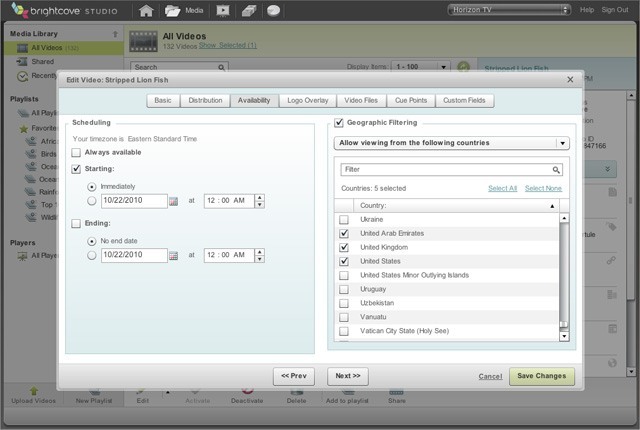Uncheck United Arab Emirates checkbox
Viewport: 640px width, 430px height.
tap(344, 234)
